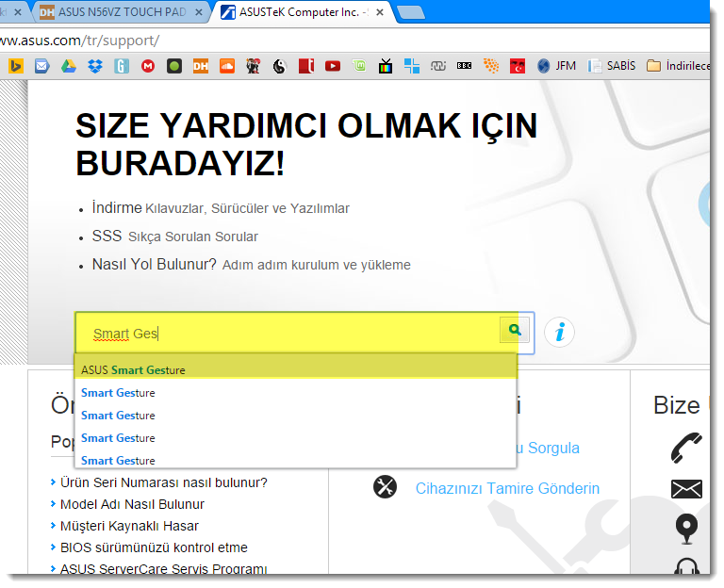
Task: Choose the last Smart Gesture suggestion
Action: click(x=295, y=460)
